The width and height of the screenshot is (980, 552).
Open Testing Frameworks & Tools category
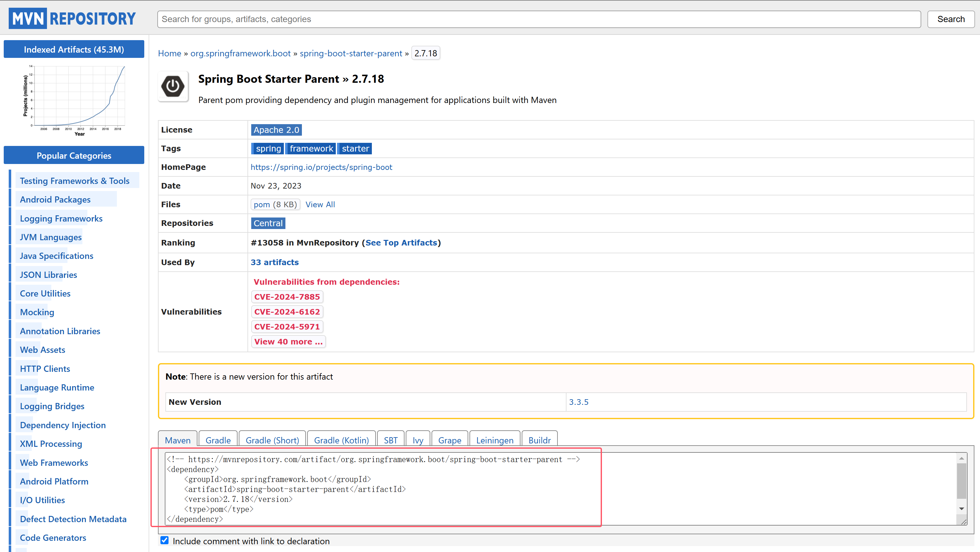point(75,181)
